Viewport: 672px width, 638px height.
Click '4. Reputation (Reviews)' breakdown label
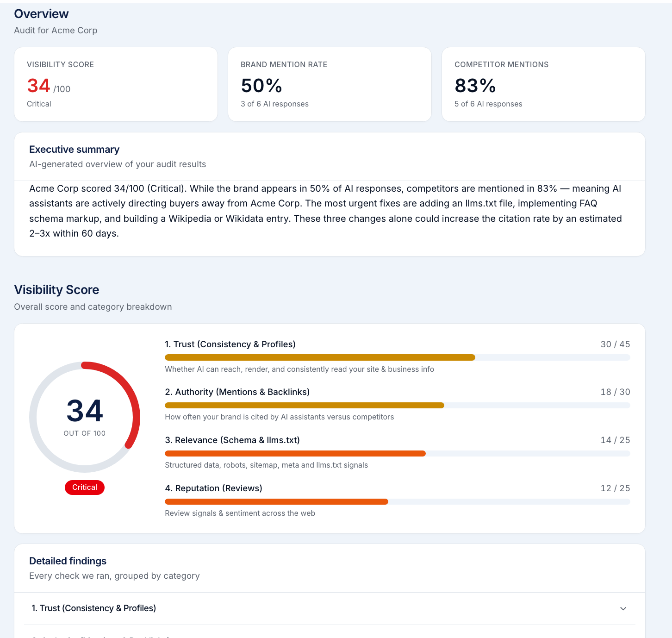pyautogui.click(x=214, y=488)
